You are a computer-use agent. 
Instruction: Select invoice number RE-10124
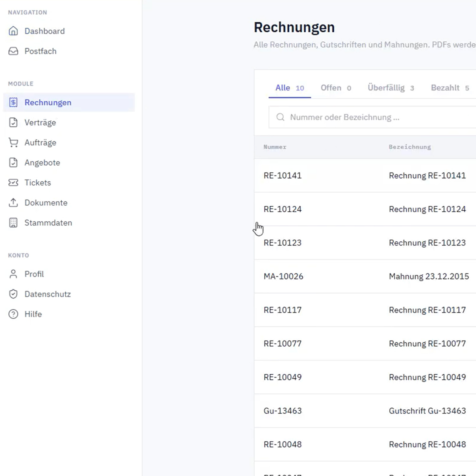[283, 209]
